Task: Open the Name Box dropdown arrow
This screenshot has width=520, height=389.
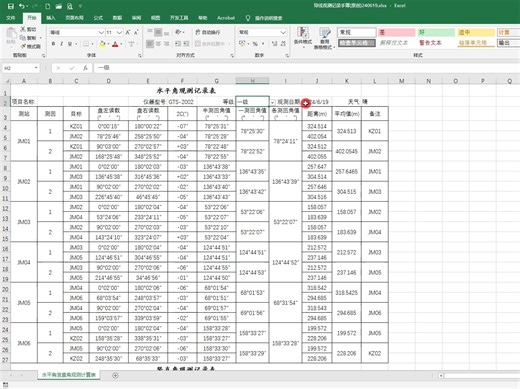Action: tap(36, 68)
